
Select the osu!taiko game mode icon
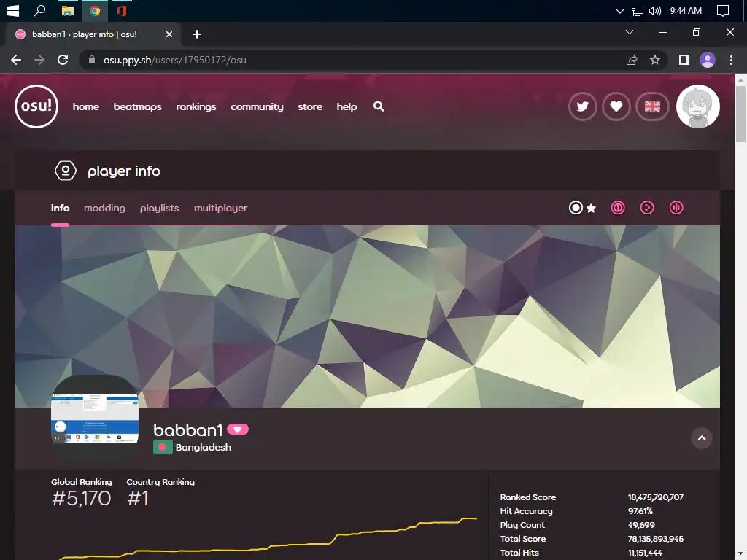618,208
